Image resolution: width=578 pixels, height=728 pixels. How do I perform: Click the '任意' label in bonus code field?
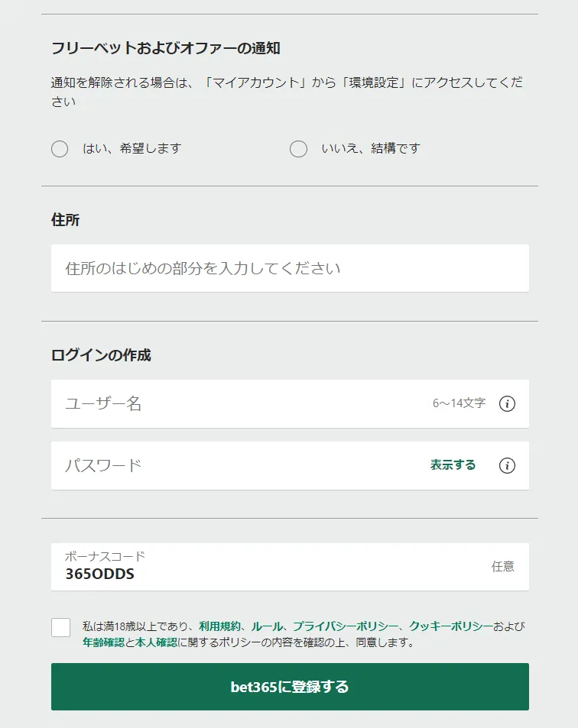pos(502,567)
